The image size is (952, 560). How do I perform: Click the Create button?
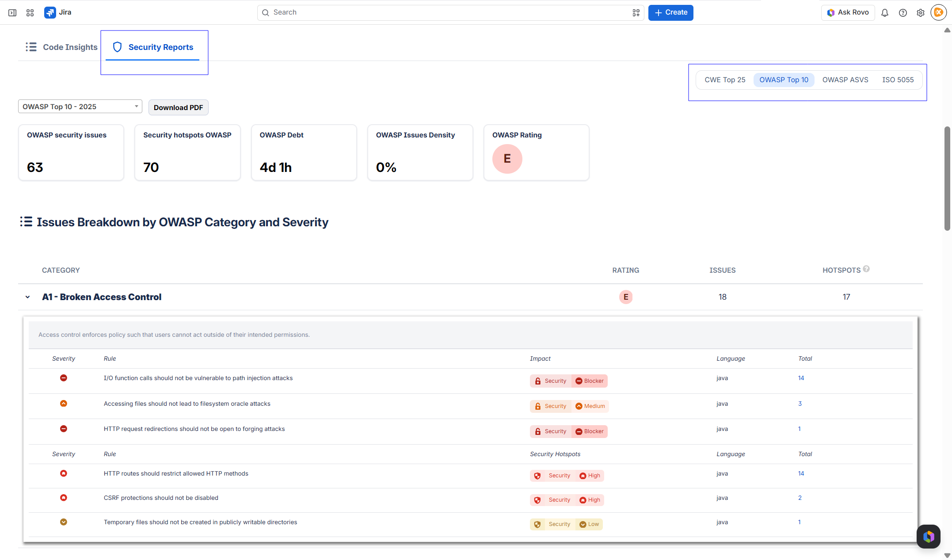(670, 13)
